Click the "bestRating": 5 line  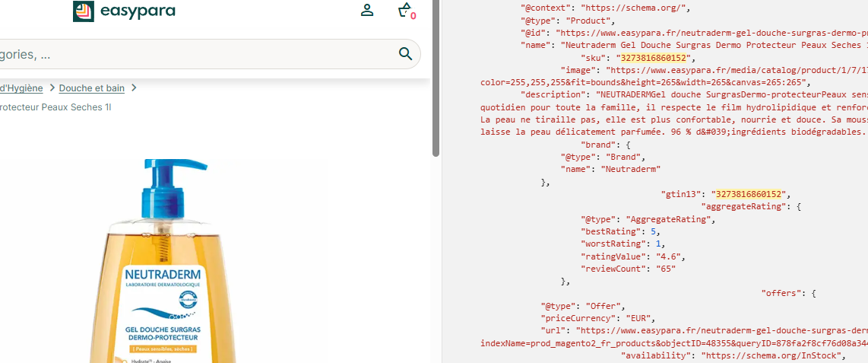(x=620, y=231)
